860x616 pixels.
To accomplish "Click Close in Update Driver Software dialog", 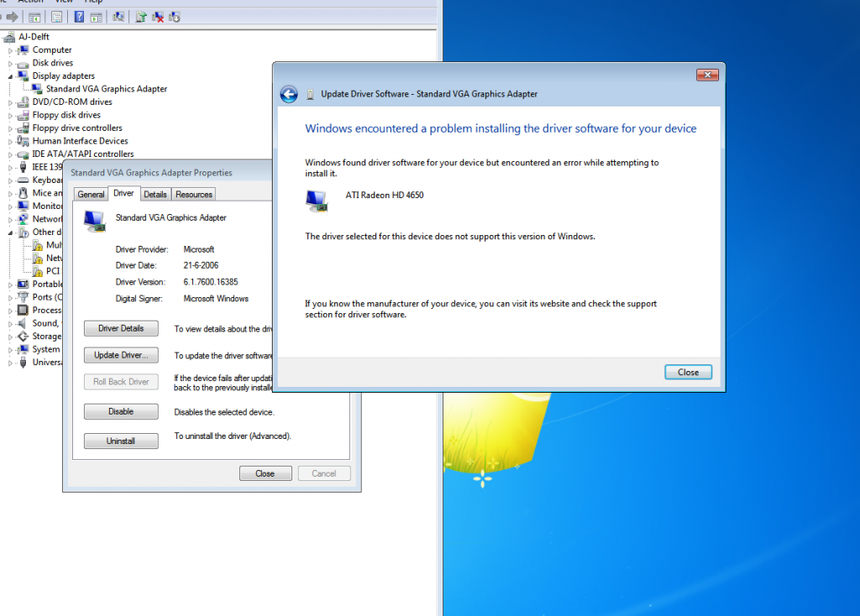I will point(689,372).
